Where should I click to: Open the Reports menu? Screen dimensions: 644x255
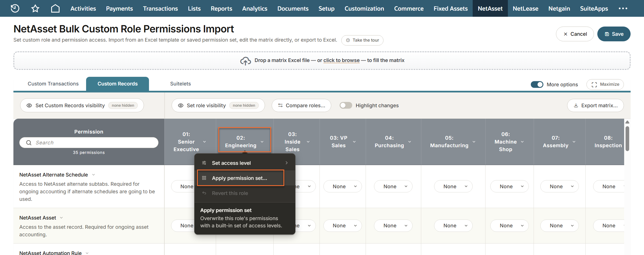coord(221,8)
